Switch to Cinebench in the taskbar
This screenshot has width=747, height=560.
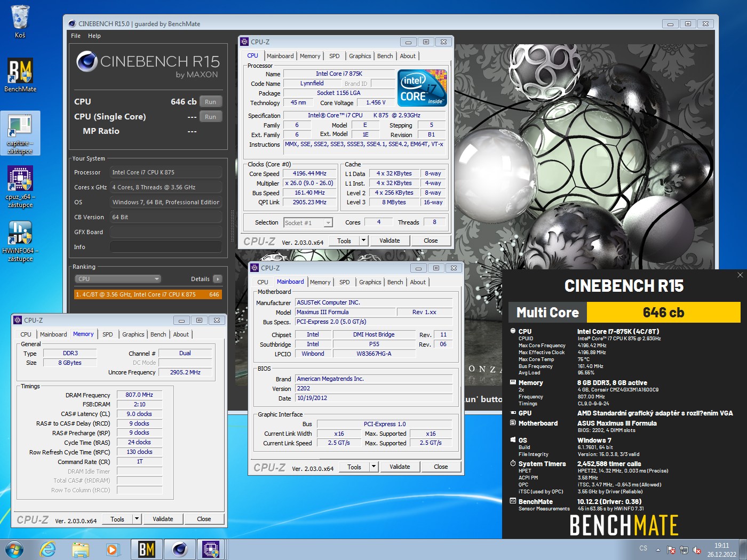[x=179, y=549]
